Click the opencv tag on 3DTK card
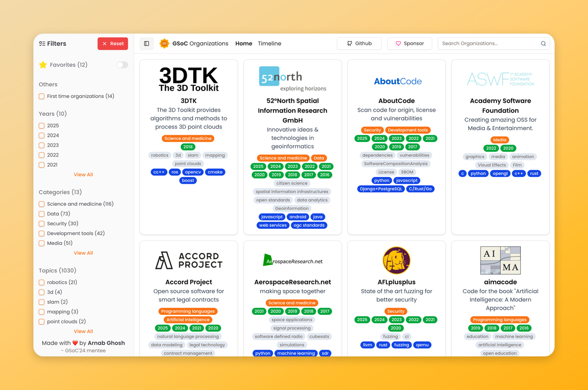 [x=193, y=172]
